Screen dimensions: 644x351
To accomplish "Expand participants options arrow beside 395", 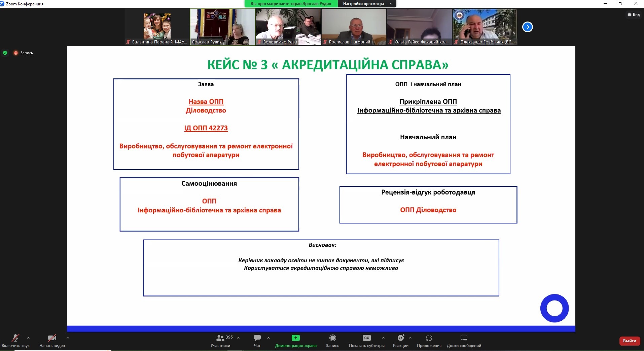I will [x=238, y=338].
